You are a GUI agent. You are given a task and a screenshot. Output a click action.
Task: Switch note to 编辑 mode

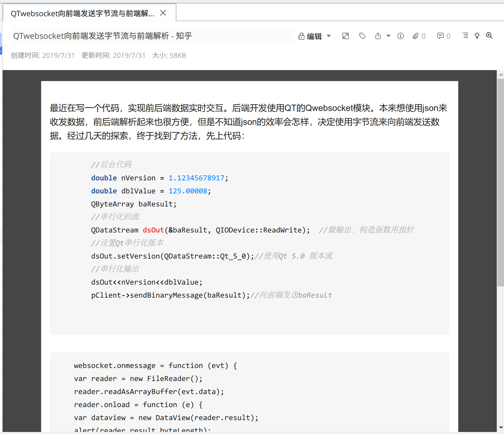[x=314, y=36]
